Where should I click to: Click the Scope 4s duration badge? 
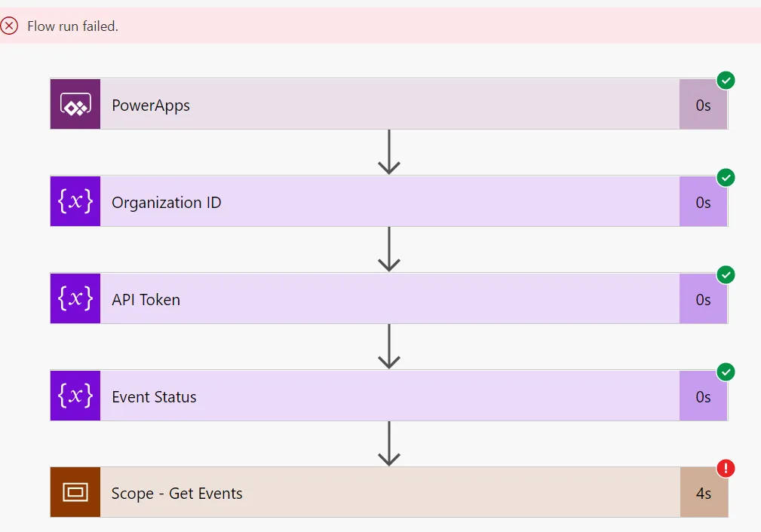coord(703,494)
